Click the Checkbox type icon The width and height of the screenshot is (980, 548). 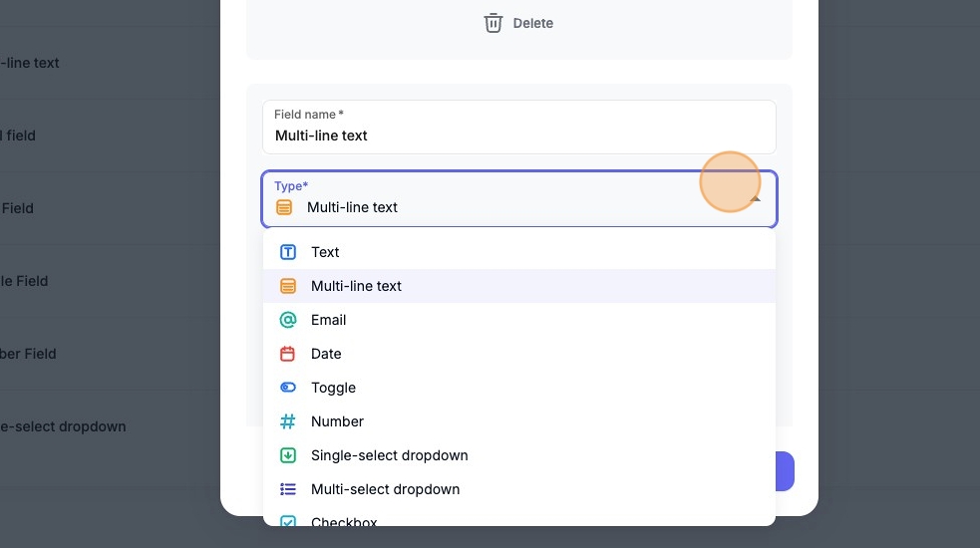pyautogui.click(x=287, y=520)
